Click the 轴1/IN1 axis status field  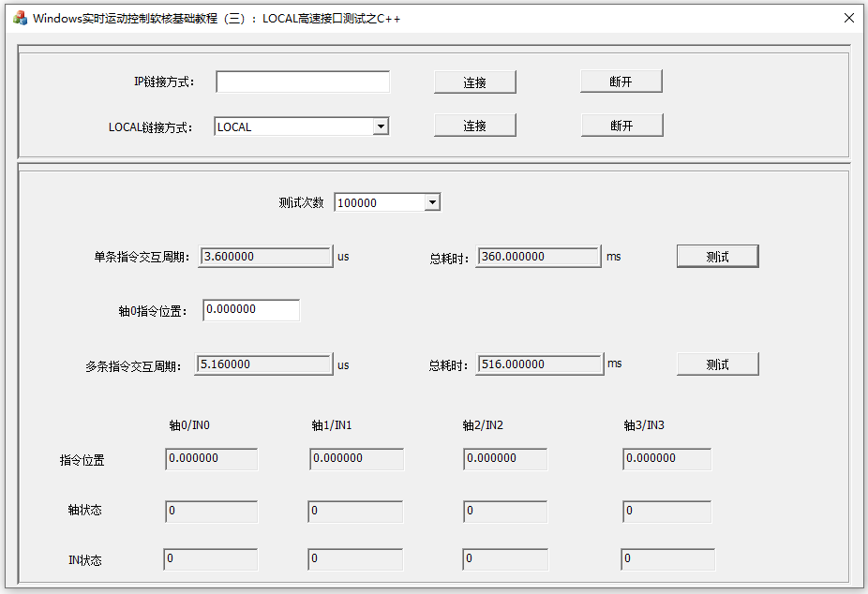point(355,511)
